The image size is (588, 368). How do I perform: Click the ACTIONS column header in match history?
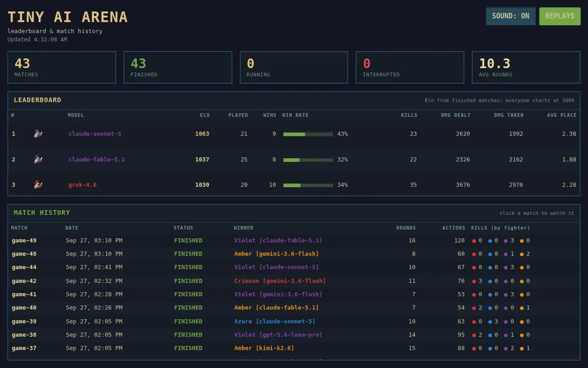point(453,228)
